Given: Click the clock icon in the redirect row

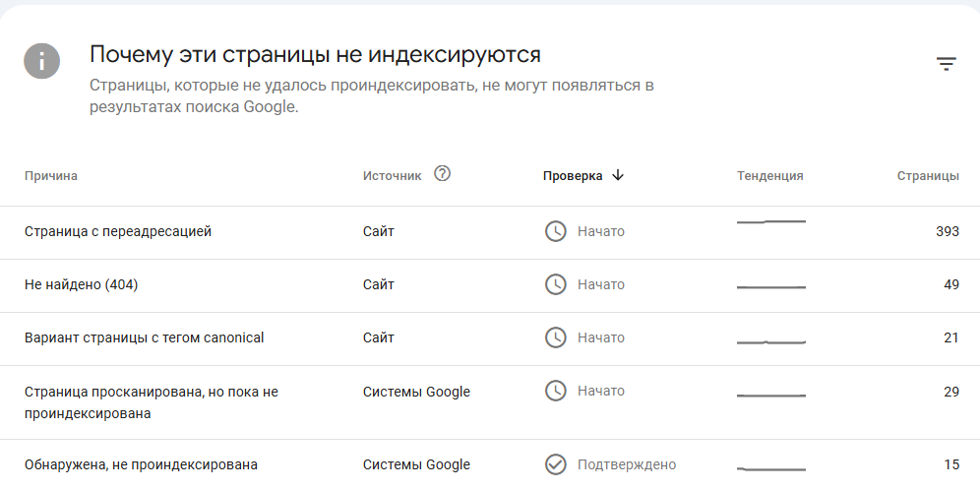Looking at the screenshot, I should 556,231.
